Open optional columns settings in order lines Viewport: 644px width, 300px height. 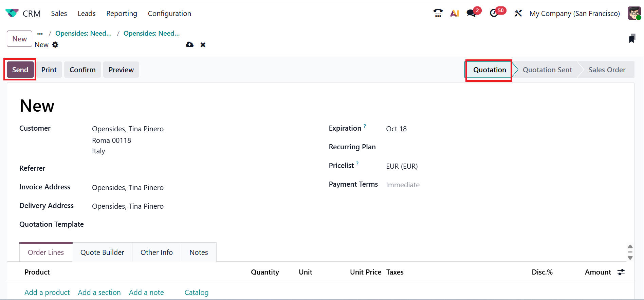coord(621,272)
